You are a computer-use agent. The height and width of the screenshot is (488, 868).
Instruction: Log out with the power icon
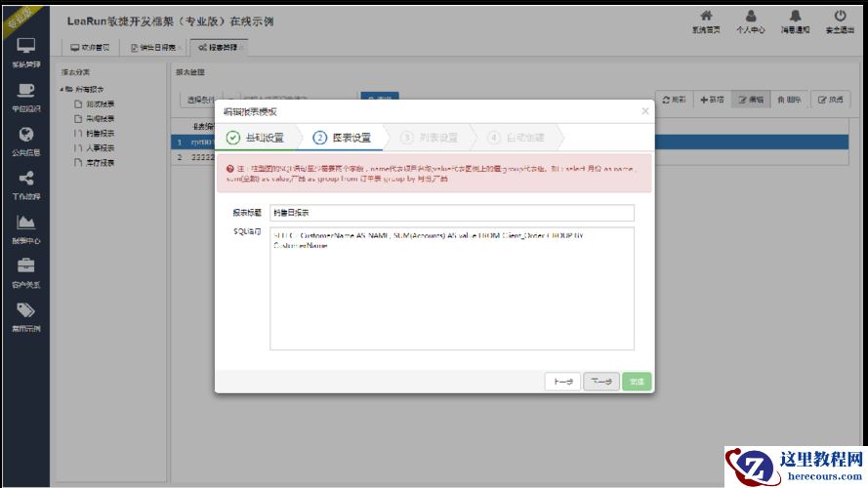tap(840, 16)
